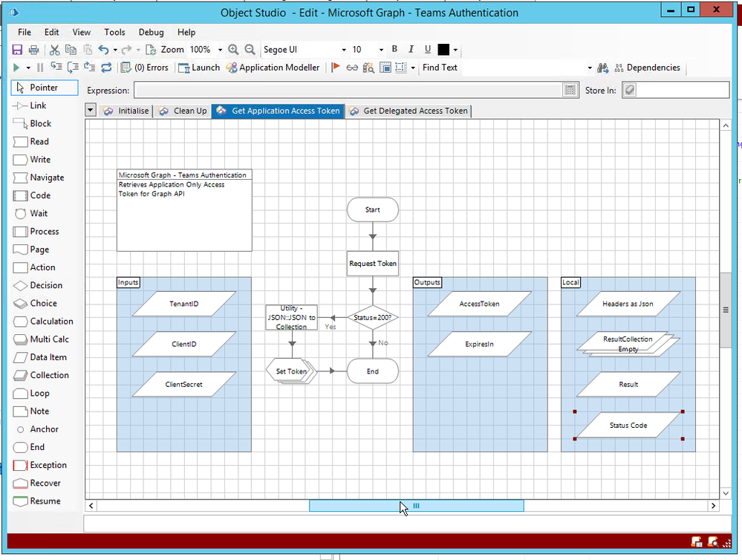Click the Reset (blue loop arrows) icon

pyautogui.click(x=106, y=68)
